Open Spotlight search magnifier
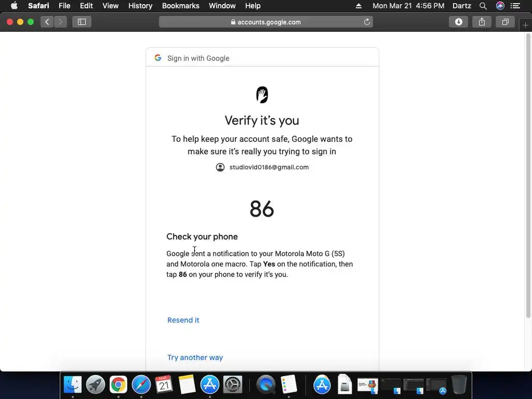532x399 pixels. point(483,6)
